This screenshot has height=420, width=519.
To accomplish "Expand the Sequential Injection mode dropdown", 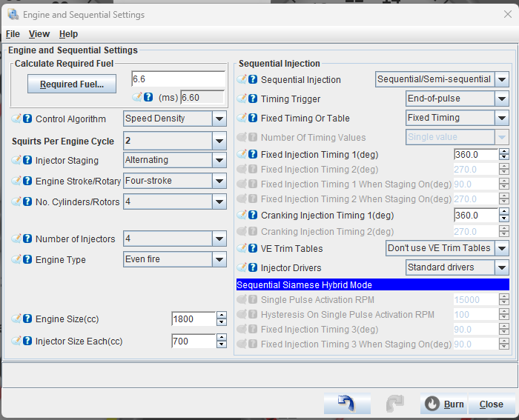I will pos(502,79).
